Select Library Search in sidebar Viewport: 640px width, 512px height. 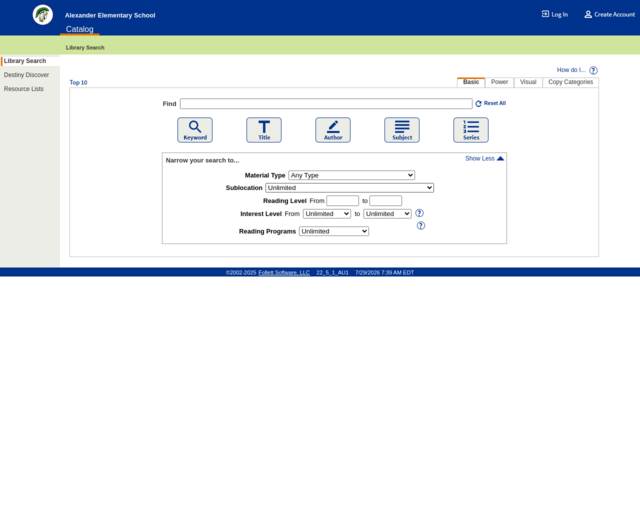[x=25, y=61]
